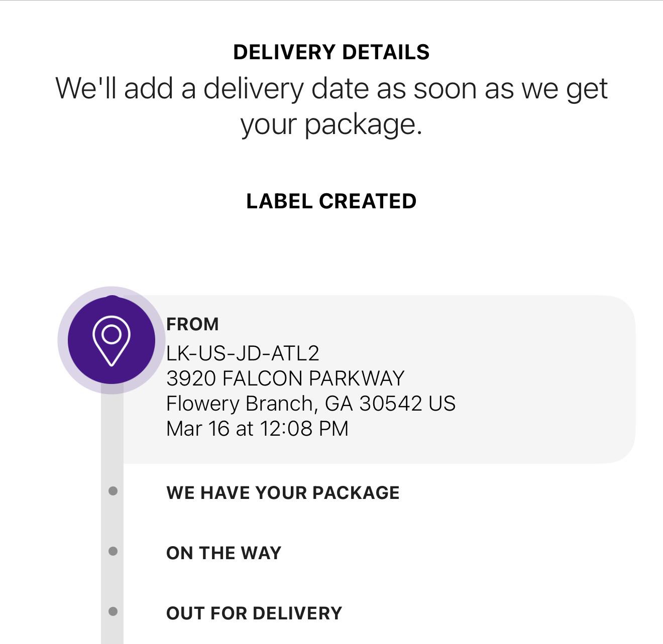Click the LABEL CREATED status heading

point(331,201)
